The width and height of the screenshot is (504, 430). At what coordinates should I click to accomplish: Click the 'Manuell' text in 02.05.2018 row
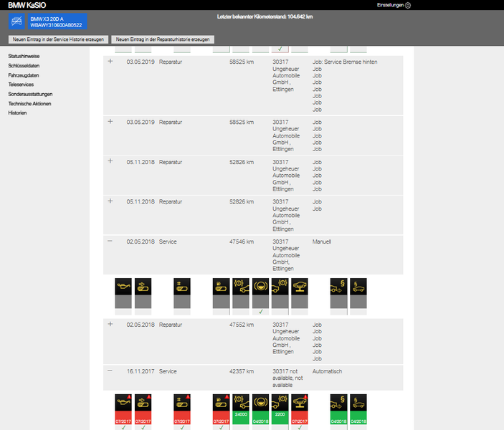pos(322,242)
